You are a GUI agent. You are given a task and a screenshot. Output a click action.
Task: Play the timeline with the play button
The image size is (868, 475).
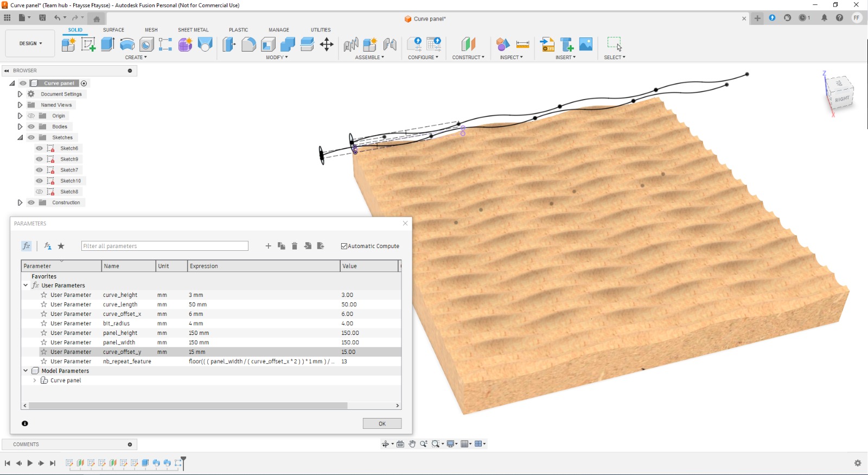click(x=30, y=463)
